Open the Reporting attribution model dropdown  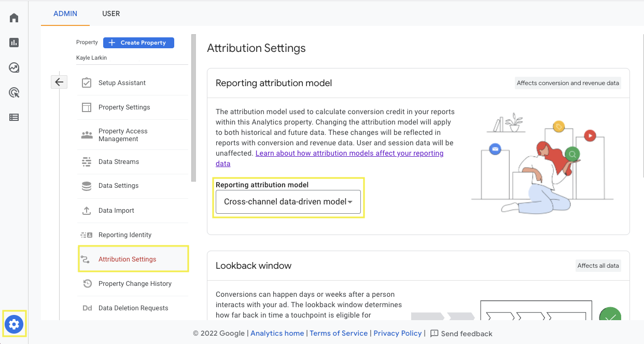[x=288, y=202]
